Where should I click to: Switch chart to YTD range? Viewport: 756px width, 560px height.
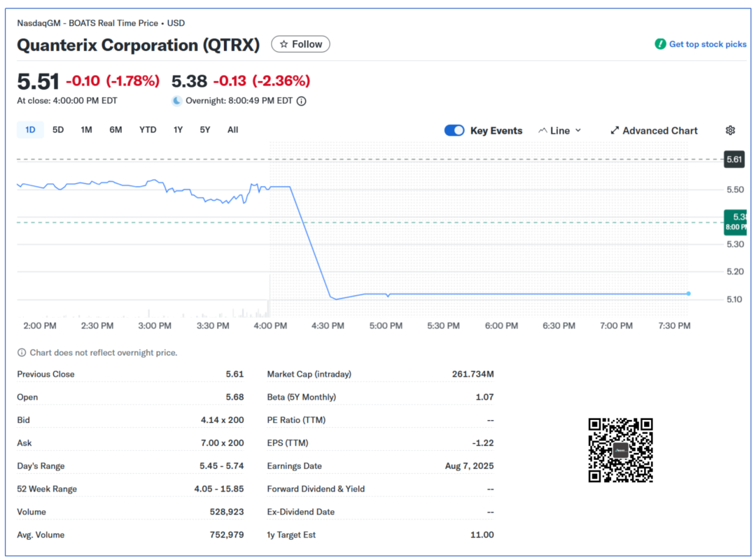[148, 129]
